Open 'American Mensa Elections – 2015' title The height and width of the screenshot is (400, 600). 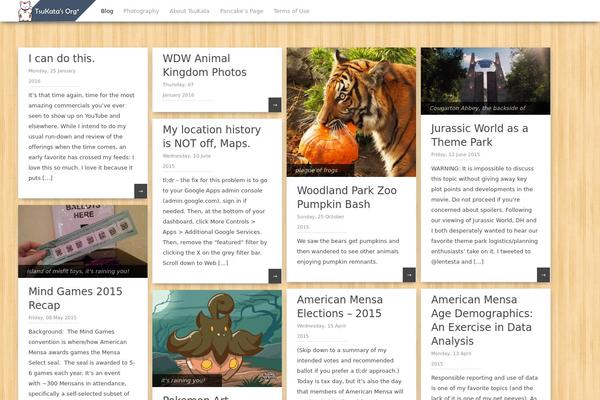pyautogui.click(x=340, y=306)
